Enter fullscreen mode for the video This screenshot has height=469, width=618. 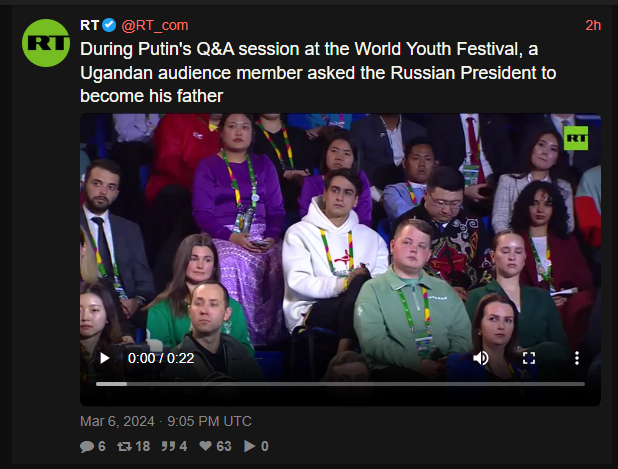tap(529, 358)
